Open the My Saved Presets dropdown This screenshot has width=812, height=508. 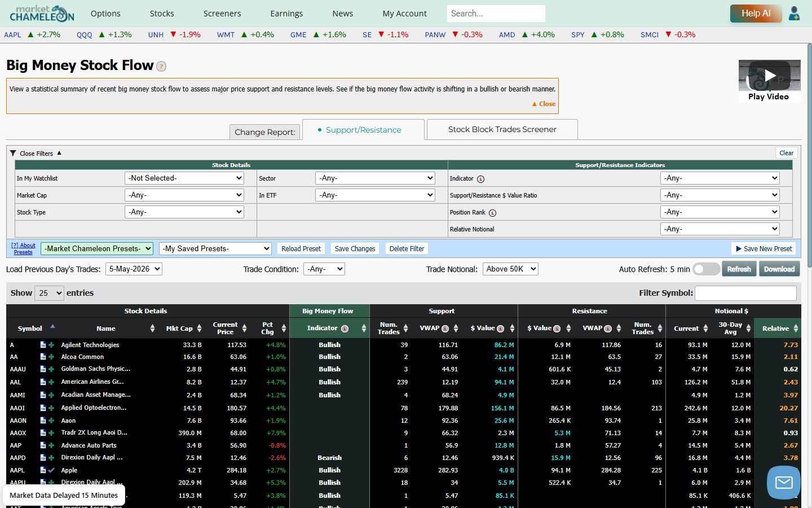(x=215, y=248)
